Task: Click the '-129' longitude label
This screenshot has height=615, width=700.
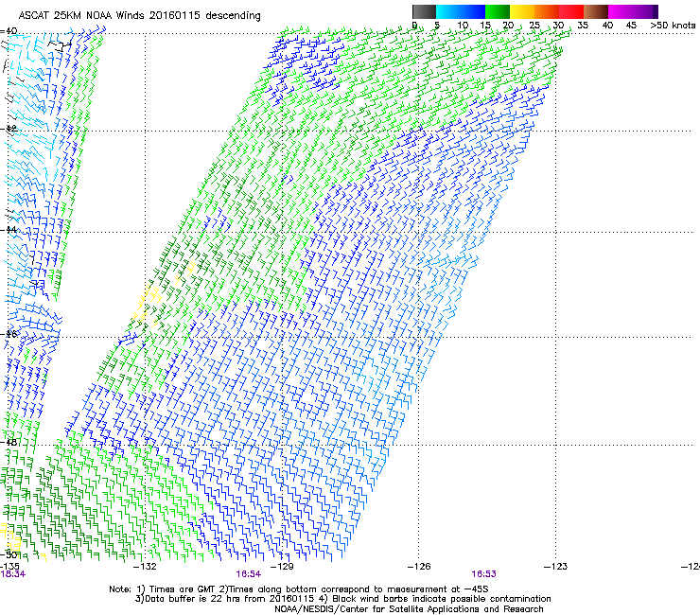Action: click(282, 567)
